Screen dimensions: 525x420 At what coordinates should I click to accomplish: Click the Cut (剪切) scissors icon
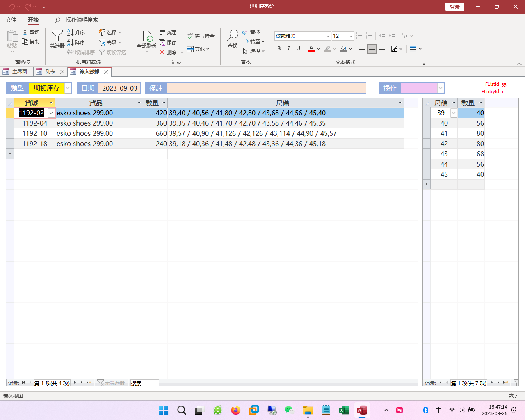point(25,32)
